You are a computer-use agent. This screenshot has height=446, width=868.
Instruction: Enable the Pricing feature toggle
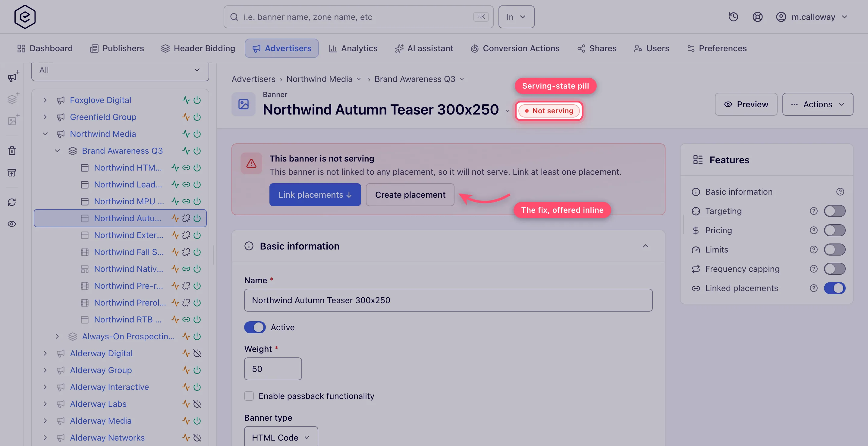(834, 231)
